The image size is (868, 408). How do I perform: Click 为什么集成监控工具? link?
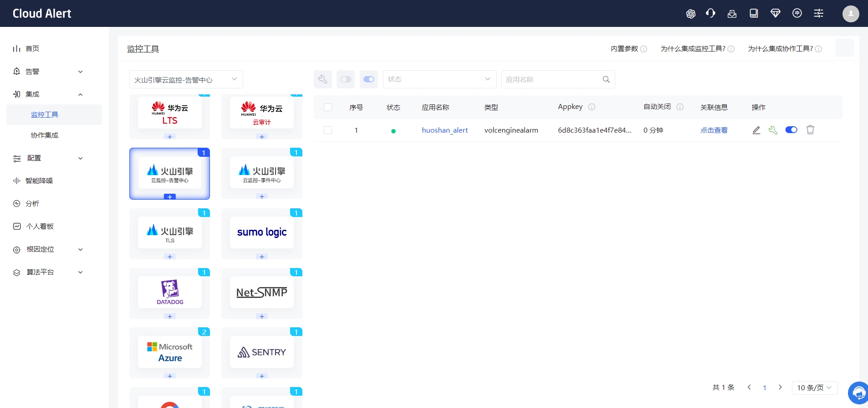coord(693,49)
